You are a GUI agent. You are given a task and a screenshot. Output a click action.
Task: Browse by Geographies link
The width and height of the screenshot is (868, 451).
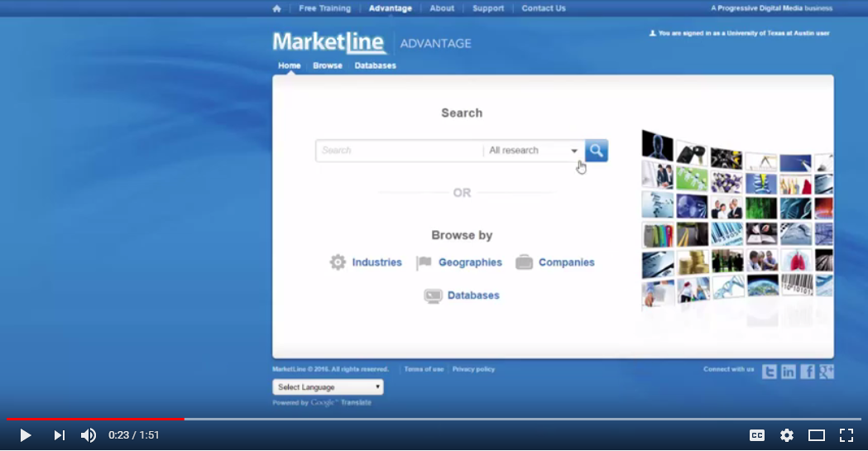(x=470, y=262)
